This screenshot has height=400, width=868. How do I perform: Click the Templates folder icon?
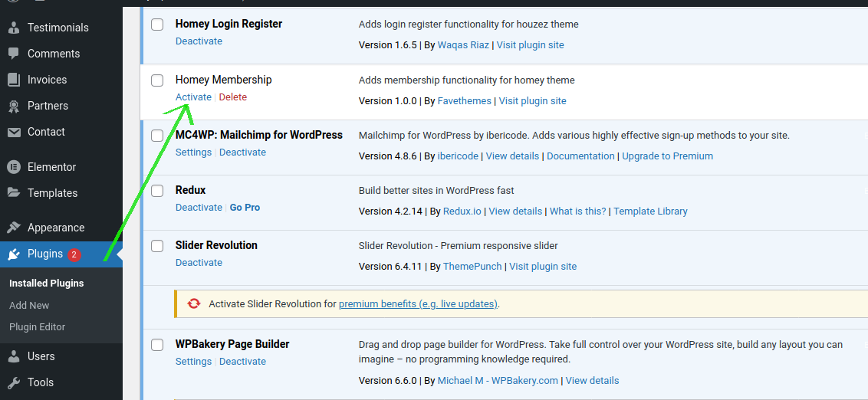[14, 192]
